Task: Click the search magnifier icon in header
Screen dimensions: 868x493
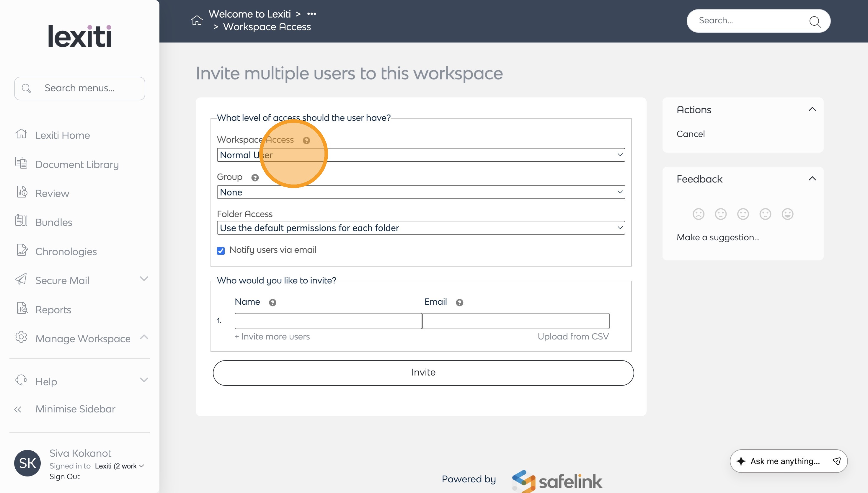Action: pos(815,22)
